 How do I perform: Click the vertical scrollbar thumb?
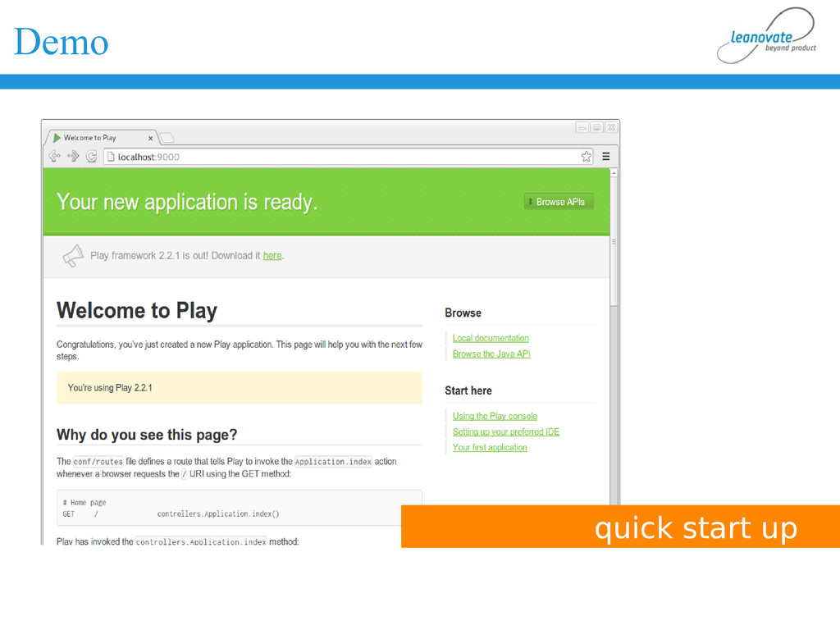click(614, 242)
